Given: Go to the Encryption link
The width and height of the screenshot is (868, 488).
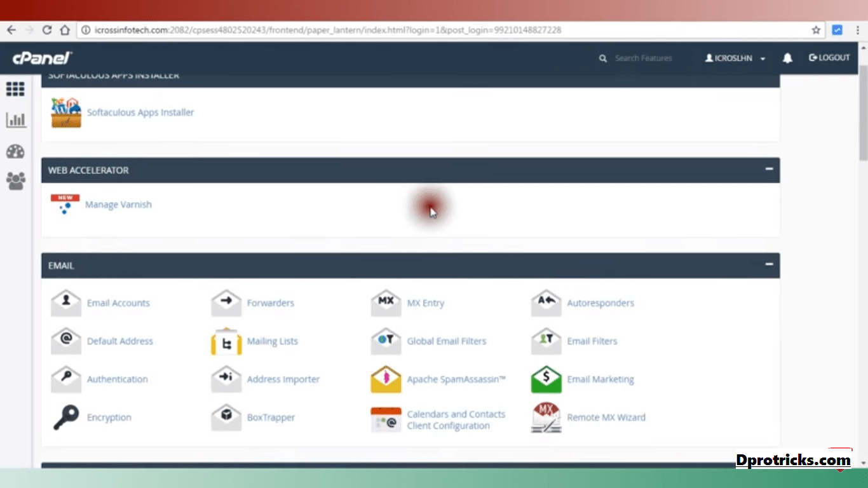Looking at the screenshot, I should [109, 417].
